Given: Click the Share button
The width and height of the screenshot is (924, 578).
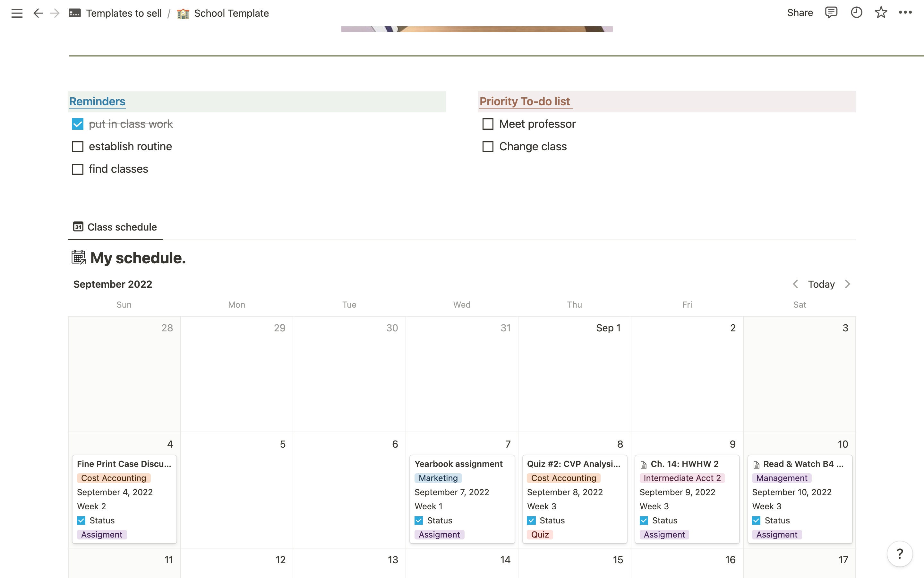Looking at the screenshot, I should pos(800,13).
